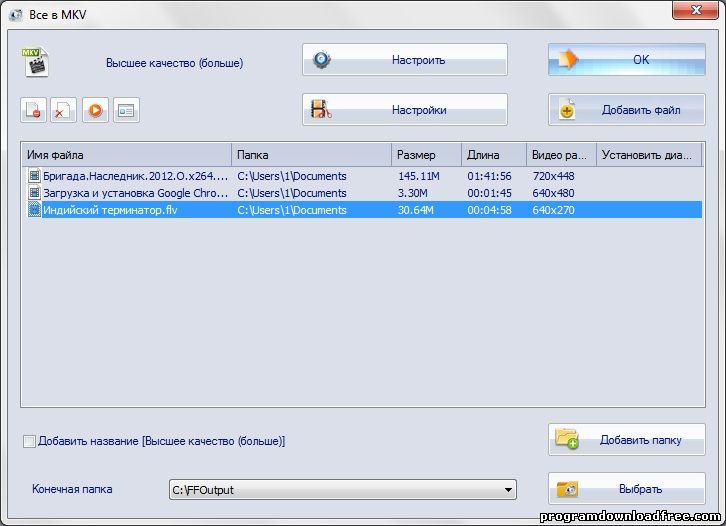Sort by the Размер column header
726x526 pixels.
[426, 155]
